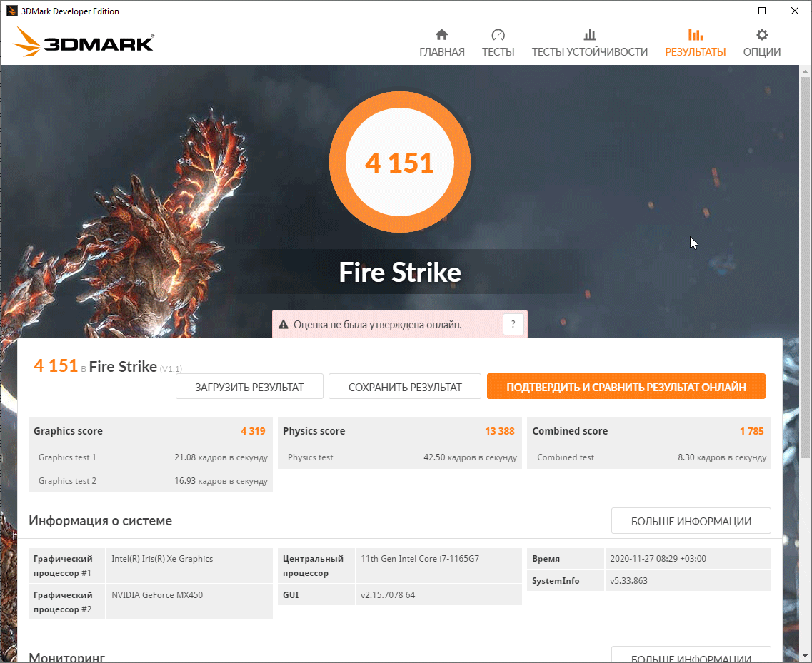
Task: Click the Мониторинг heading
Action: (67, 657)
